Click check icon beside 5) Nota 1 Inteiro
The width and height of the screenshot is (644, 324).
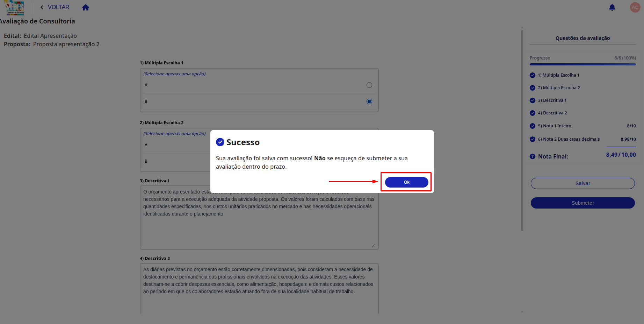click(532, 126)
